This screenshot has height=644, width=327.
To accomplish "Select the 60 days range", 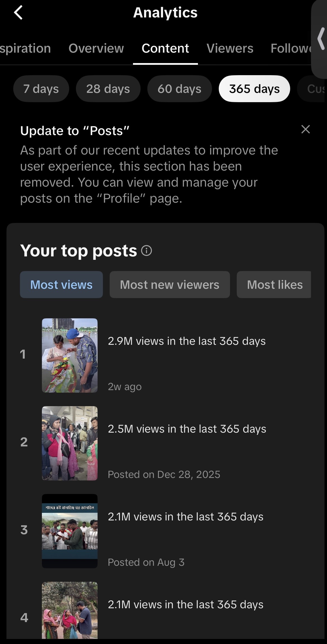I will [180, 89].
